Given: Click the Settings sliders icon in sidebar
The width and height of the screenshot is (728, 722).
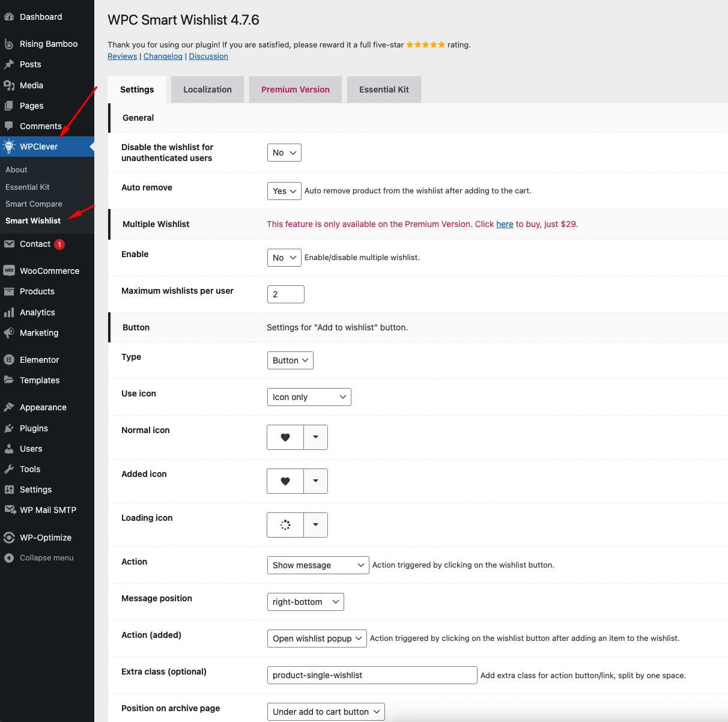Looking at the screenshot, I should tap(9, 490).
